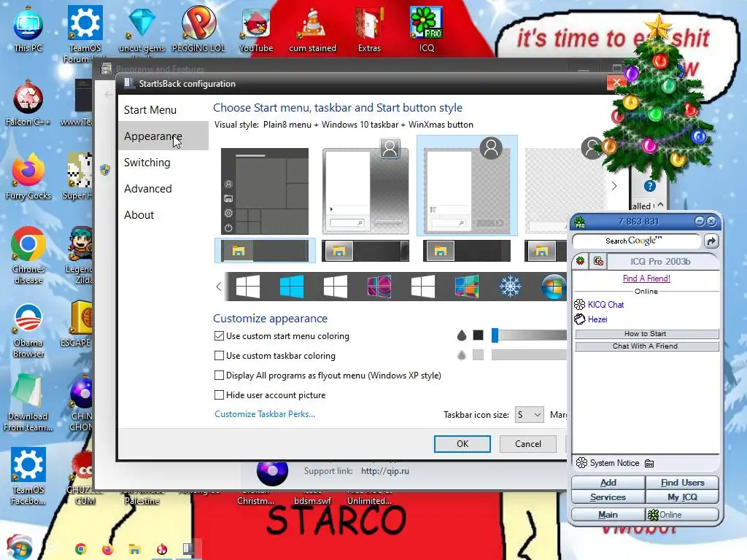Viewport: 747px width, 560px height.
Task: Switch to ICQ Pro 2003b tab
Action: click(659, 262)
